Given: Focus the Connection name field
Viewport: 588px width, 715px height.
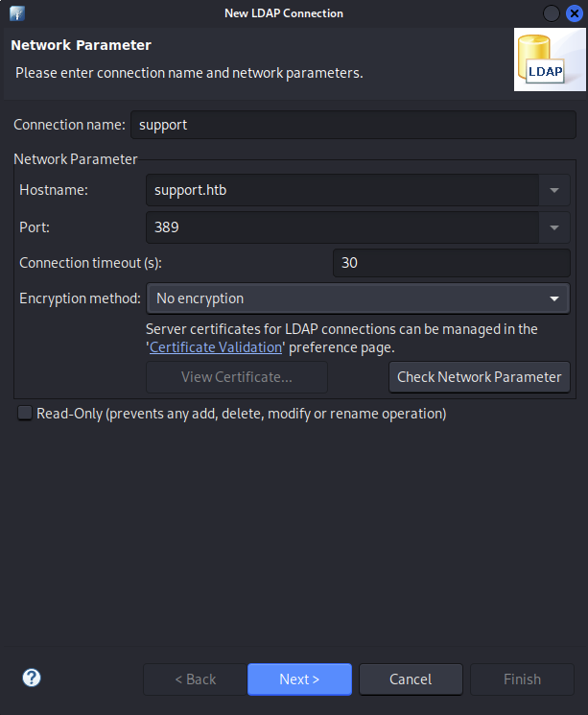Looking at the screenshot, I should point(353,125).
